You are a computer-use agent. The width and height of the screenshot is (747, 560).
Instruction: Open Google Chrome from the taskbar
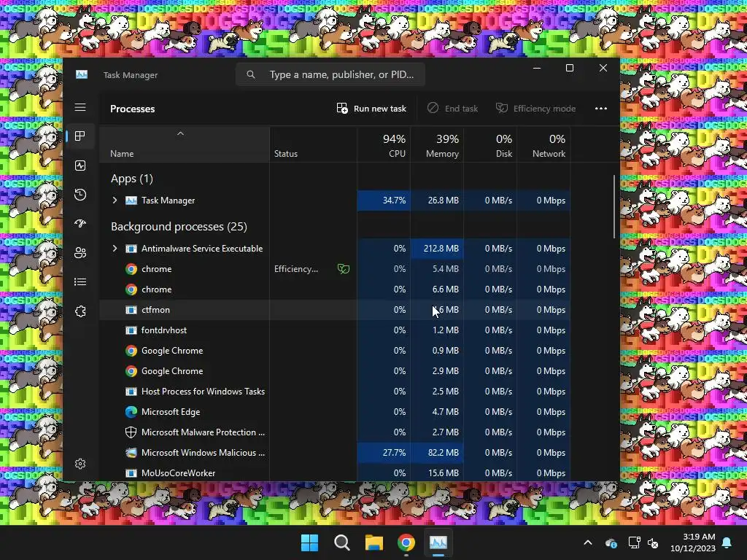[406, 542]
